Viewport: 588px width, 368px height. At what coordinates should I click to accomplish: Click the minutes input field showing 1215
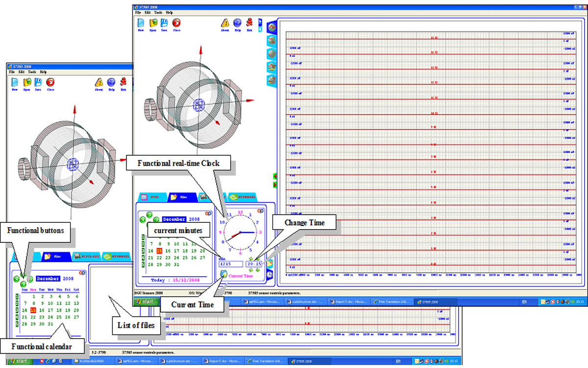click(x=230, y=264)
